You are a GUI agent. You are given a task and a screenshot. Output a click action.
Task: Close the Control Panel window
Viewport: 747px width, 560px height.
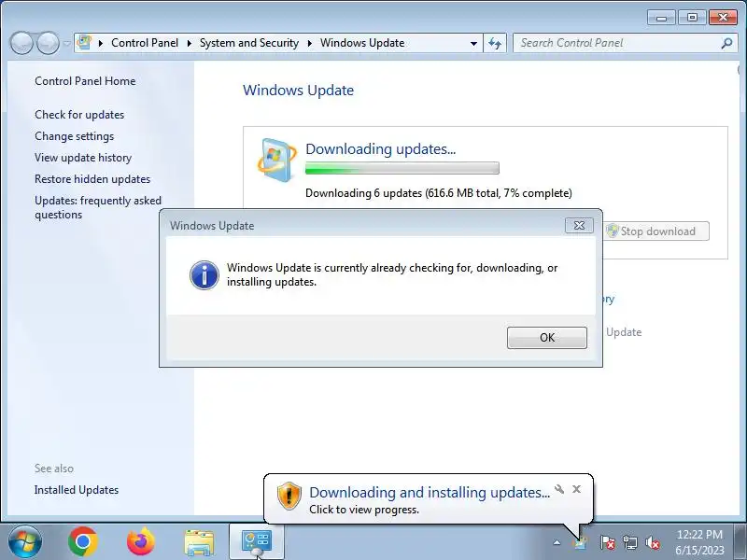[x=723, y=18]
